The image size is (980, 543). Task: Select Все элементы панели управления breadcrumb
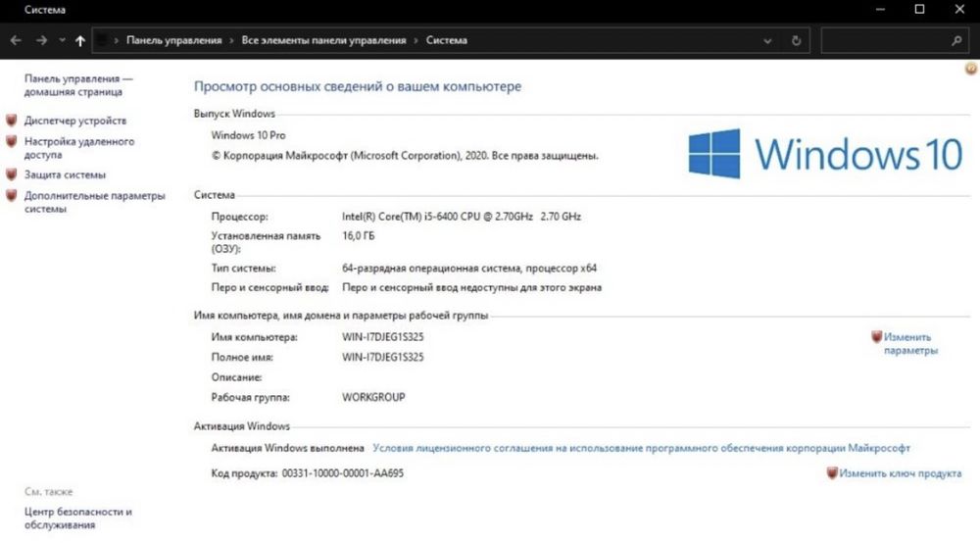[x=323, y=40]
